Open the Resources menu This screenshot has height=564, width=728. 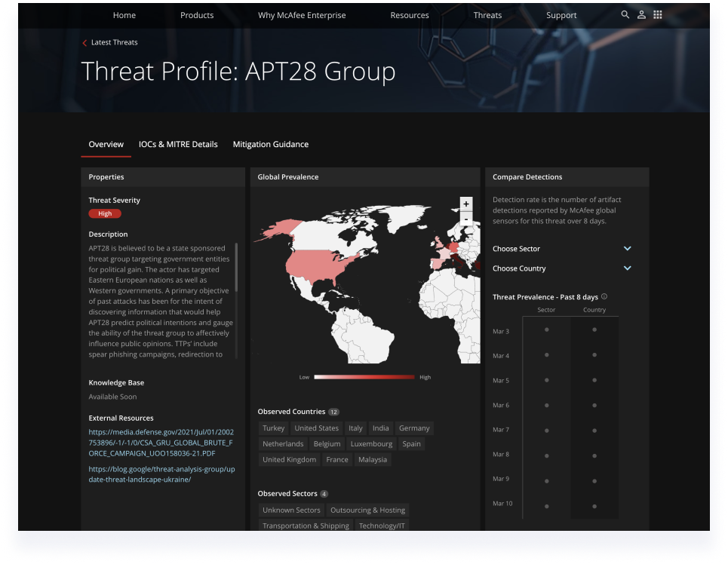click(410, 15)
